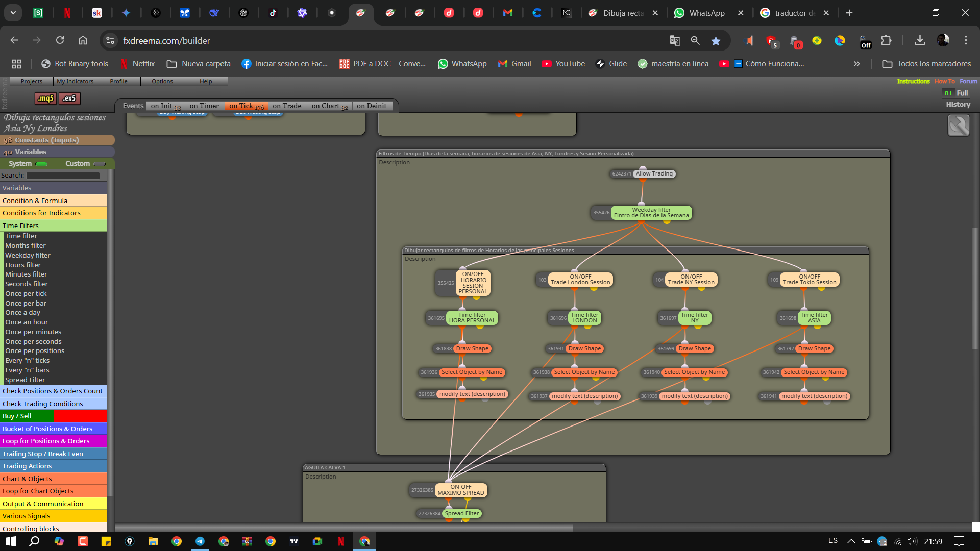
Task: Open the Options menu
Action: pyautogui.click(x=162, y=81)
